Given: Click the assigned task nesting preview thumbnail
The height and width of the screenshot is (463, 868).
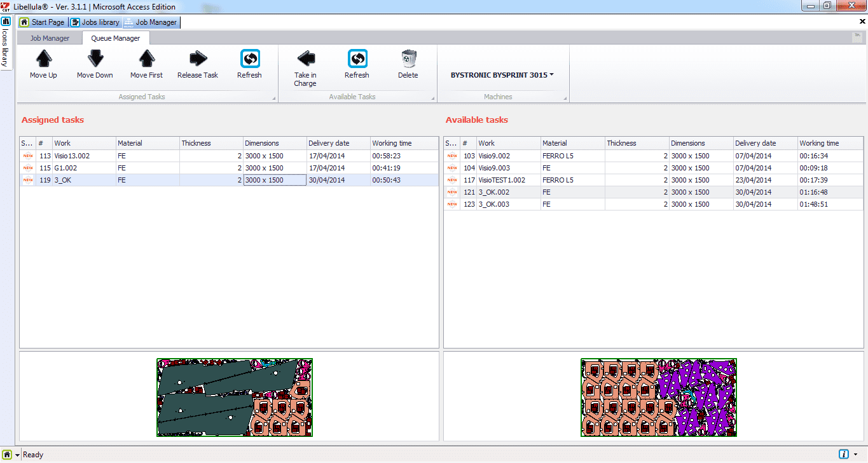Looking at the screenshot, I should pyautogui.click(x=235, y=397).
